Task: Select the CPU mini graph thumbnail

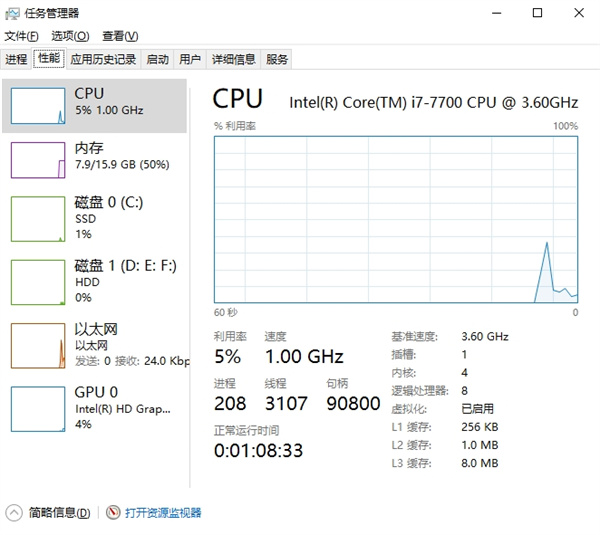Action: click(37, 105)
